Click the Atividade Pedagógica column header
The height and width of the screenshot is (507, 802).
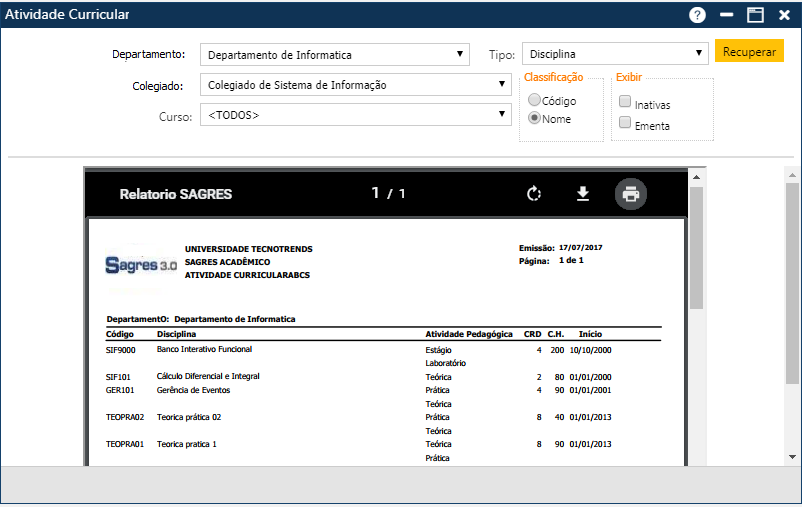point(469,334)
